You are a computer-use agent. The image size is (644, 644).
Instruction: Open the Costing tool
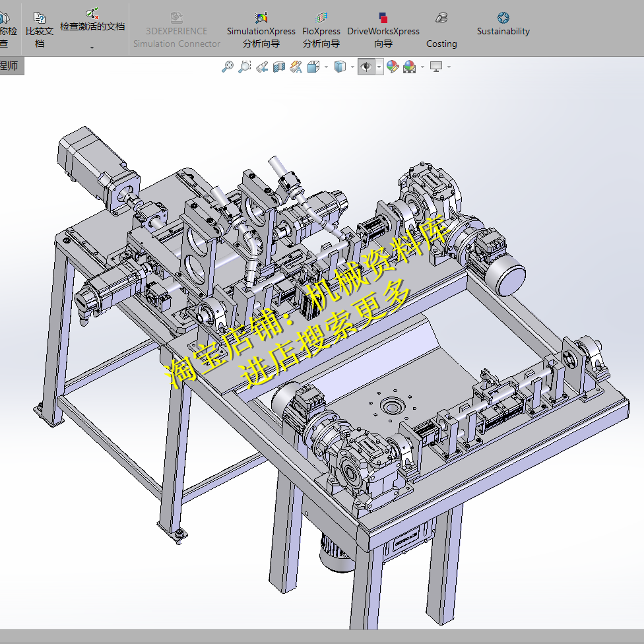441,30
